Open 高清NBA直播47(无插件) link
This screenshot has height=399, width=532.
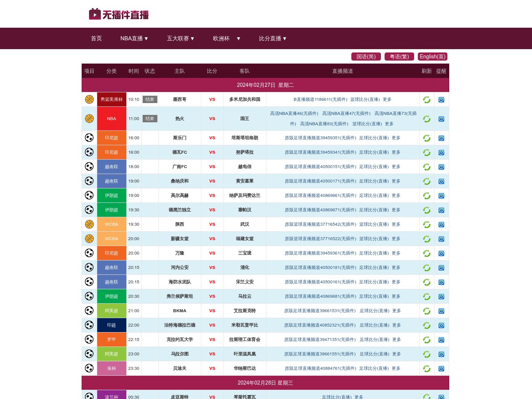tap(346, 113)
